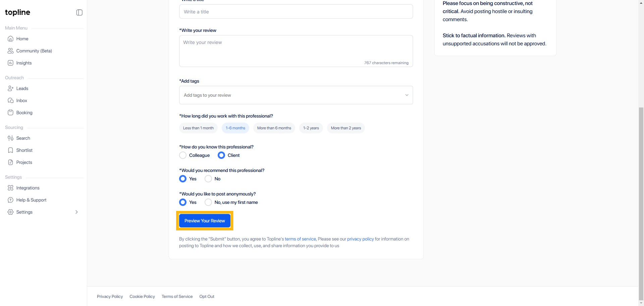The image size is (644, 306).
Task: Open the terms of service link
Action: coord(300,239)
